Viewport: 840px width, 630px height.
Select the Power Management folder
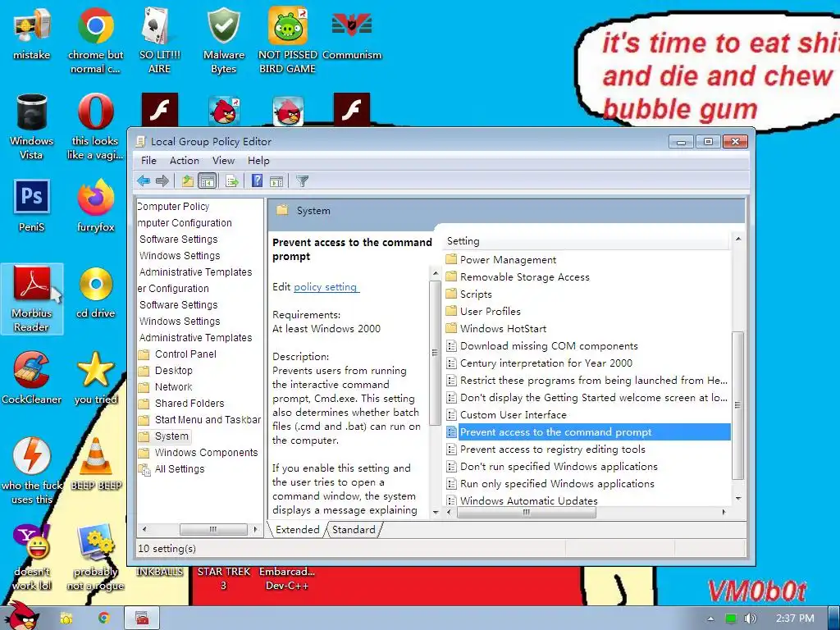pyautogui.click(x=508, y=260)
